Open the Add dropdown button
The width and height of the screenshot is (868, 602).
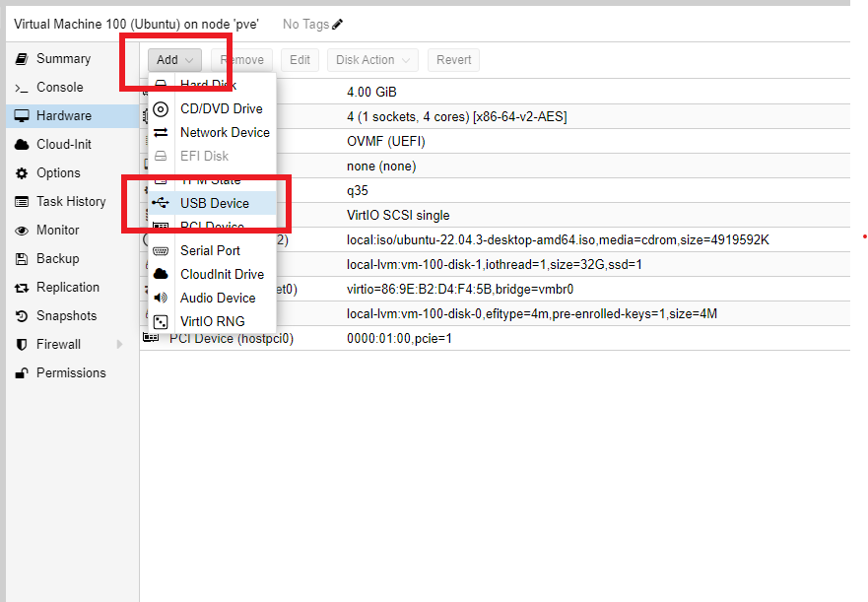[x=174, y=60]
